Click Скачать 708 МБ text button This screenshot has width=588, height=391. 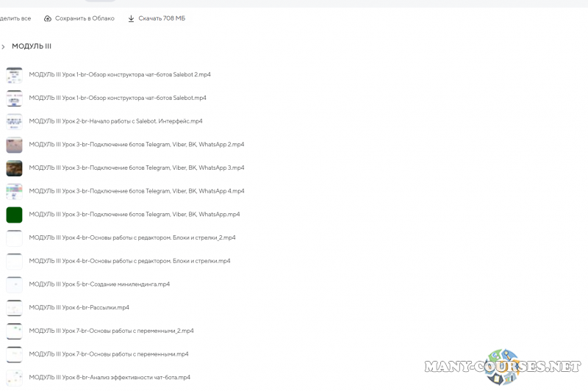tap(162, 18)
